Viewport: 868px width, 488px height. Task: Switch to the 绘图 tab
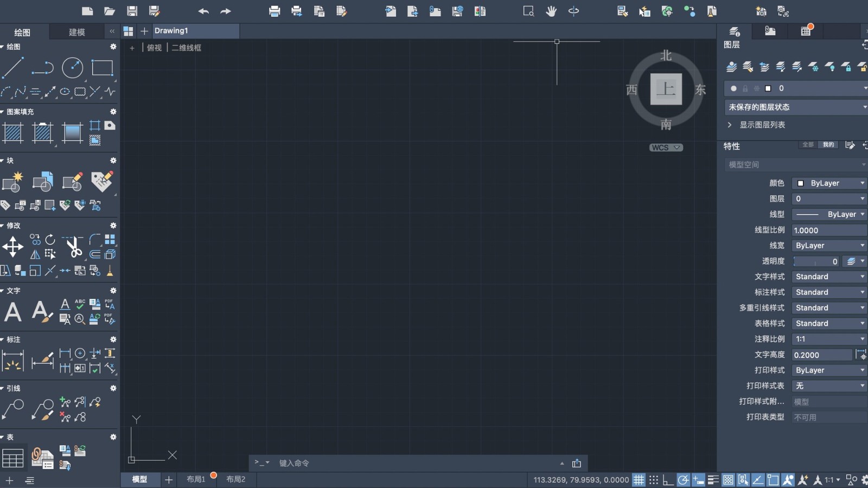tap(22, 32)
